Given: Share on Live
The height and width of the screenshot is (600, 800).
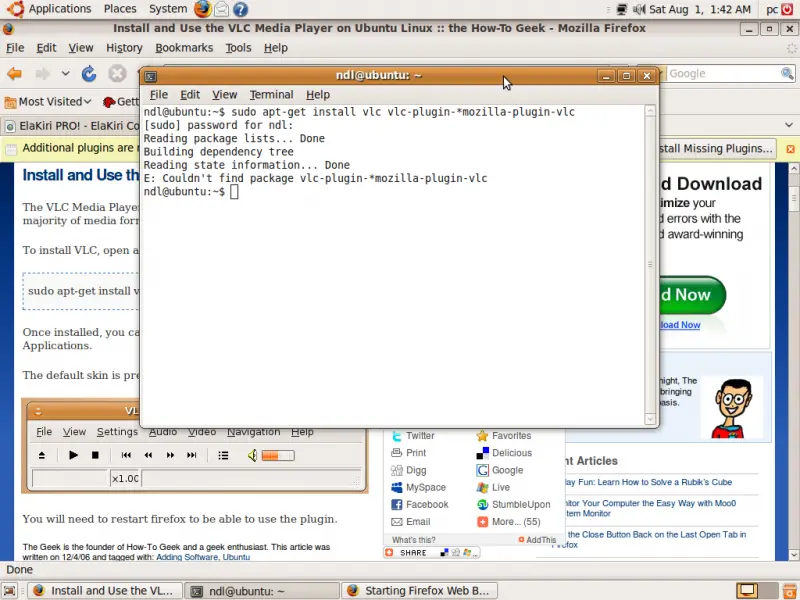Looking at the screenshot, I should (492, 487).
